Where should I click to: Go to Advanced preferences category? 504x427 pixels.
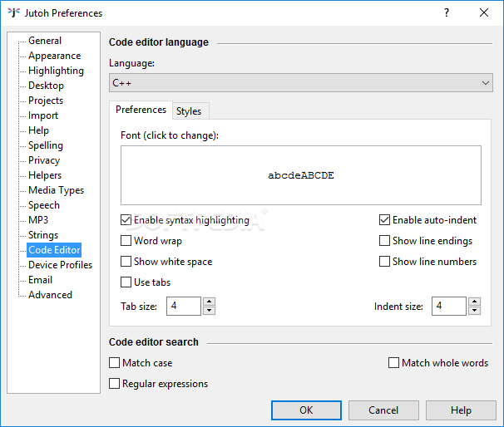(50, 295)
